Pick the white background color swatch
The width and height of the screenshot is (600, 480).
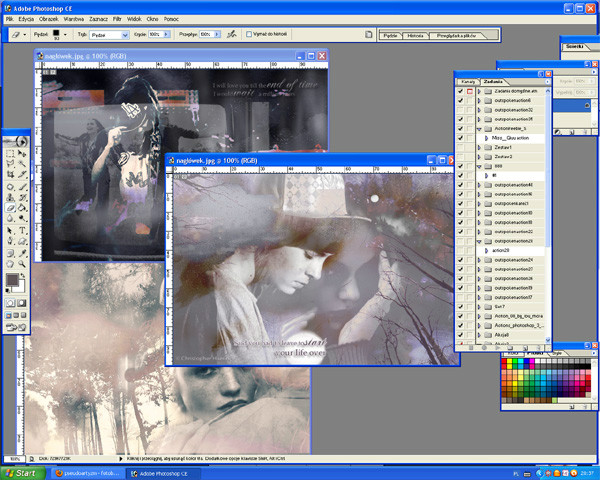21,287
